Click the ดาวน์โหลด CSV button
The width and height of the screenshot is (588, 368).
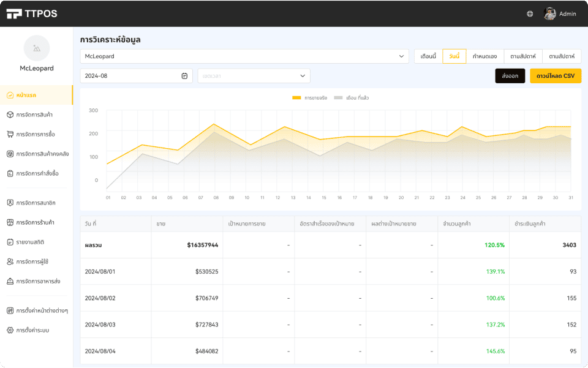coord(556,76)
